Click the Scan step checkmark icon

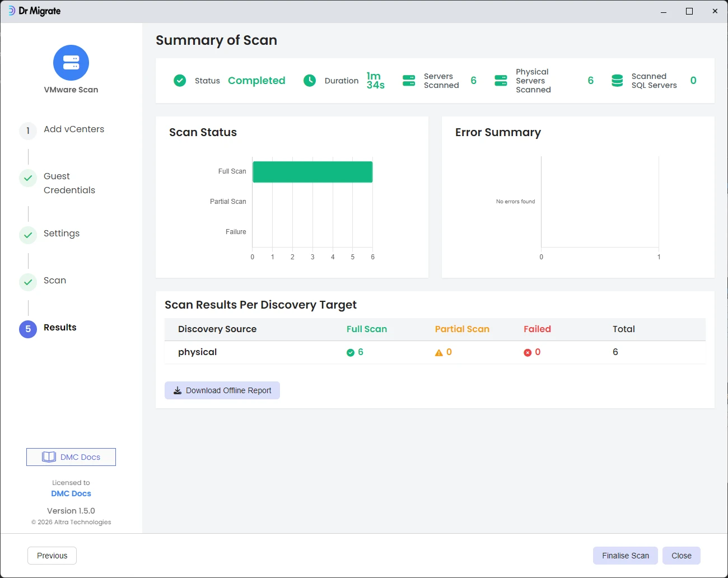[28, 282]
